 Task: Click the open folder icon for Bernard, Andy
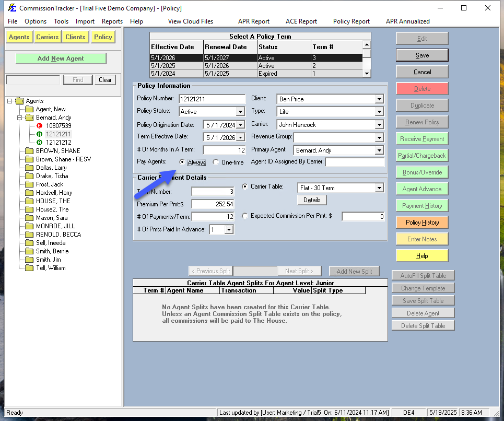tap(29, 118)
